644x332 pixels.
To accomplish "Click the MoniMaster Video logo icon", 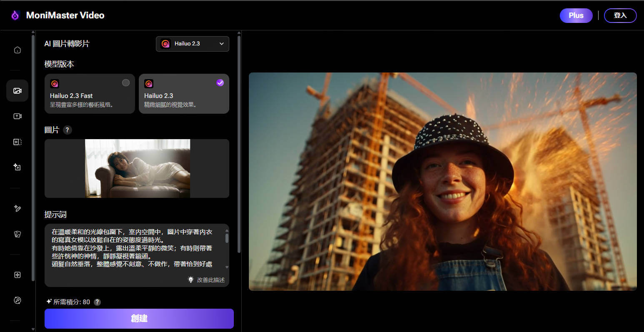I will click(x=15, y=15).
